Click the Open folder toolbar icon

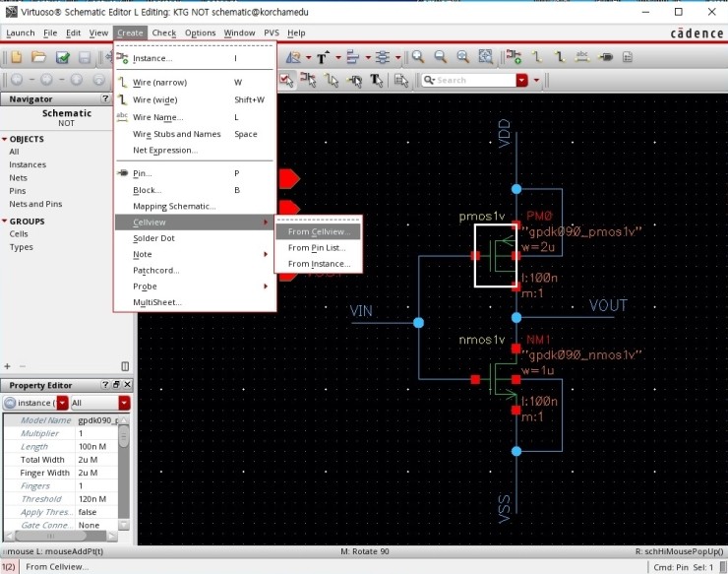pos(38,57)
